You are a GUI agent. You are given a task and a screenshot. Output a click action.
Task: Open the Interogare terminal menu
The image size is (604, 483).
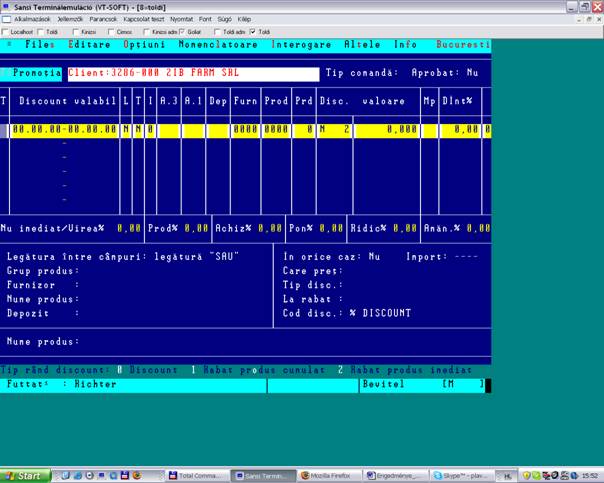coord(301,45)
